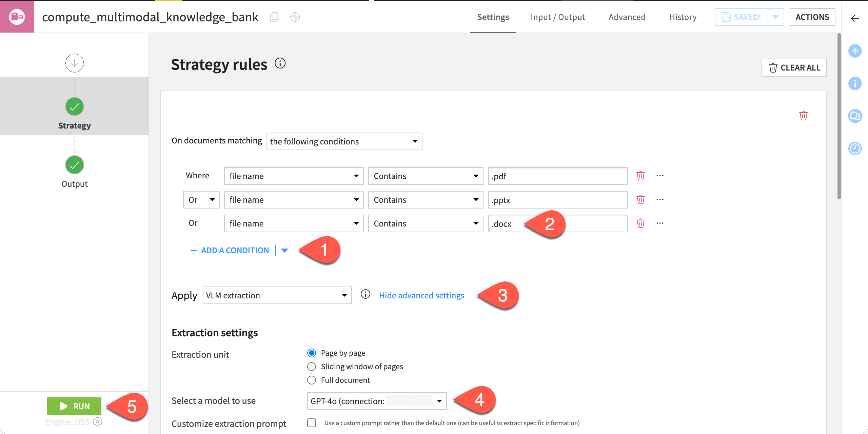Screen dimensions: 868x434
Task: Click Add a condition
Action: coord(230,251)
